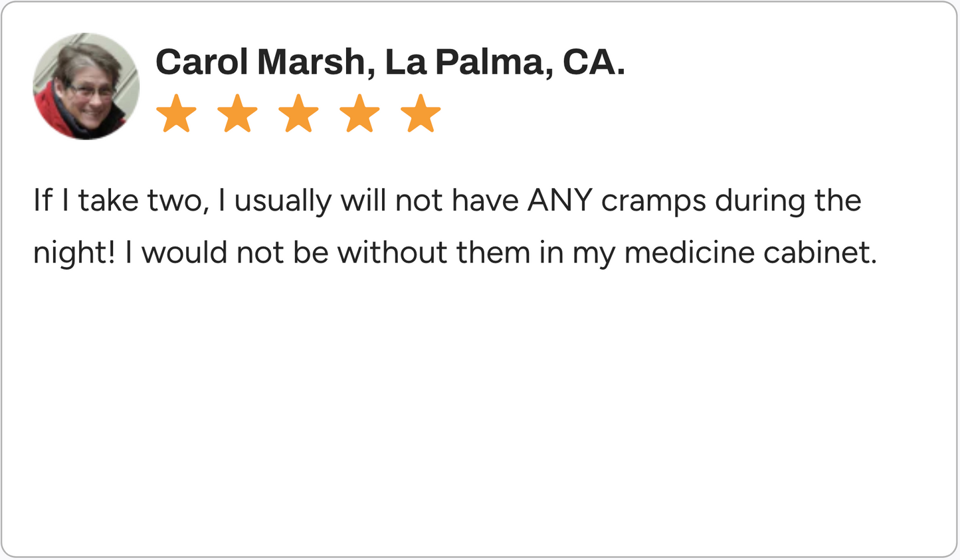This screenshot has height=560, width=960.
Task: Click the first orange rating star
Action: 176,114
